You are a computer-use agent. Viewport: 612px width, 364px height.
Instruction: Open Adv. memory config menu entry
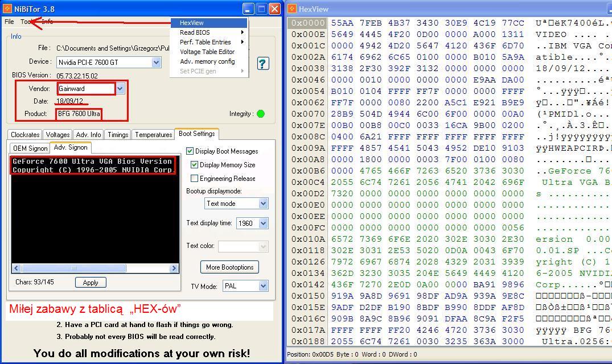(x=209, y=61)
